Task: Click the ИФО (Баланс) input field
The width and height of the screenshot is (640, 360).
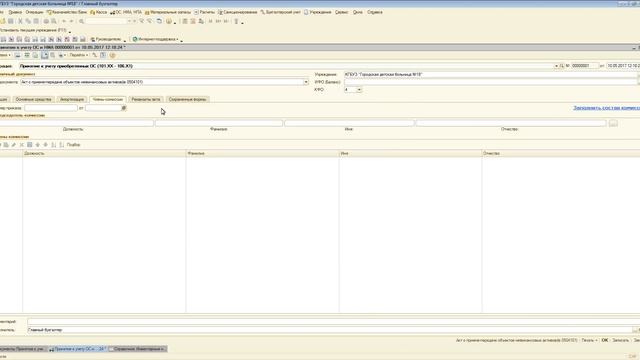Action: coord(491,82)
